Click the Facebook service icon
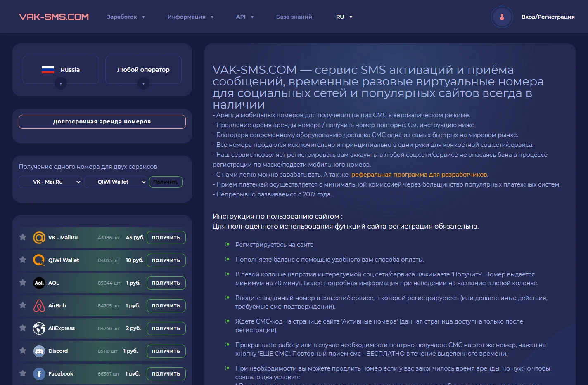The width and height of the screenshot is (588, 385). coord(39,374)
